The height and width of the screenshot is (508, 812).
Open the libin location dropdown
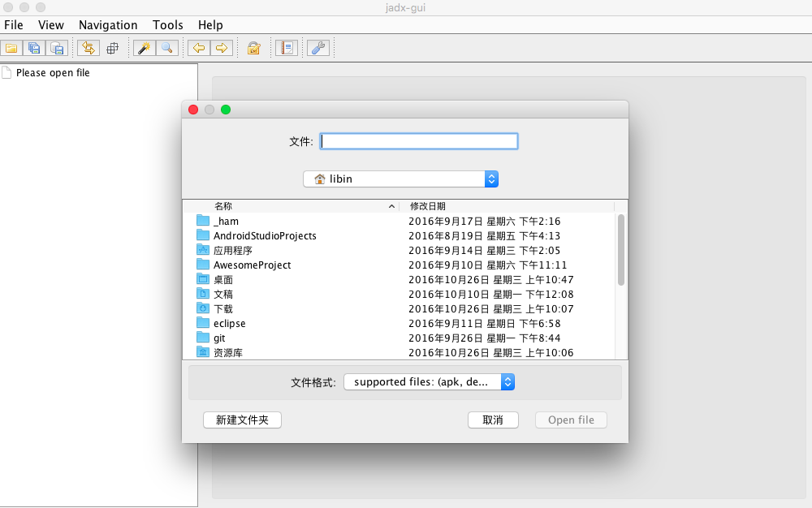point(401,179)
